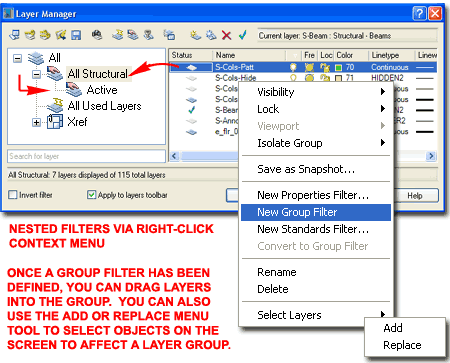Click the new group filter hand icon
Image resolution: width=450 pixels, height=363 pixels.
click(x=133, y=35)
